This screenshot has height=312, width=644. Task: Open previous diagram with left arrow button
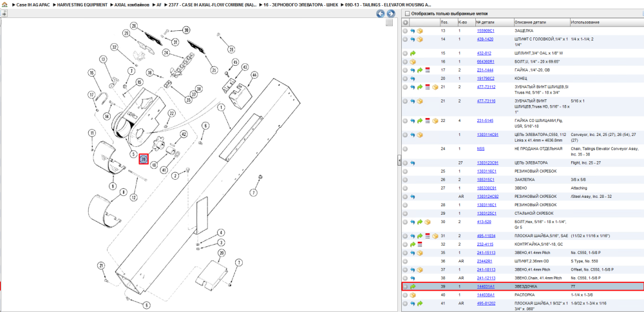381,14
